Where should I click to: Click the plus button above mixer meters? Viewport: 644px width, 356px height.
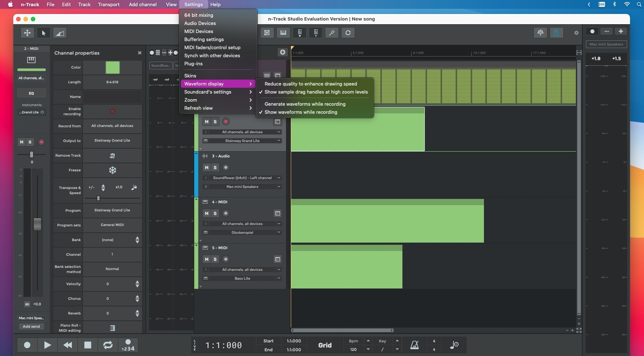[x=621, y=31]
